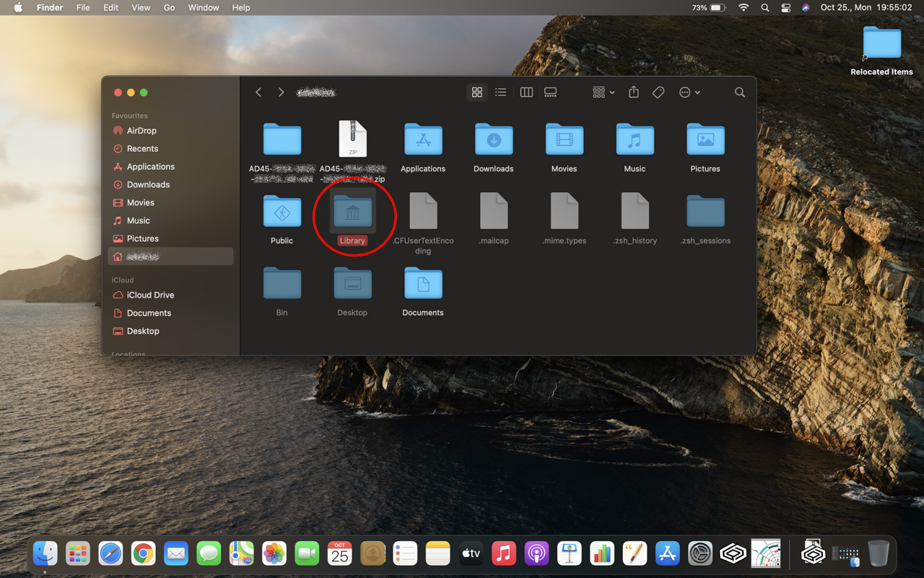Viewport: 924px width, 578px height.
Task: Select the Documents folder in the file grid
Action: click(x=423, y=282)
